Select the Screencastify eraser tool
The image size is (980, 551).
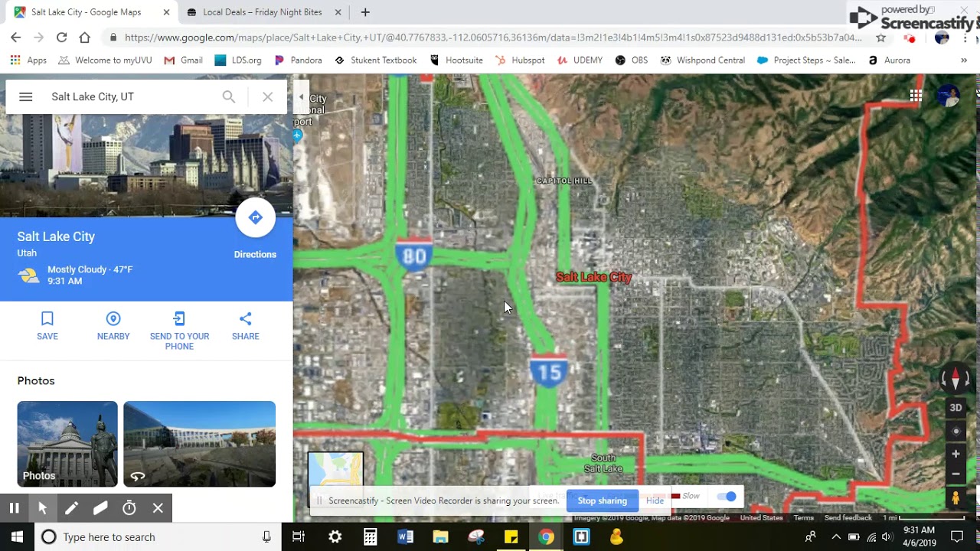coord(100,508)
